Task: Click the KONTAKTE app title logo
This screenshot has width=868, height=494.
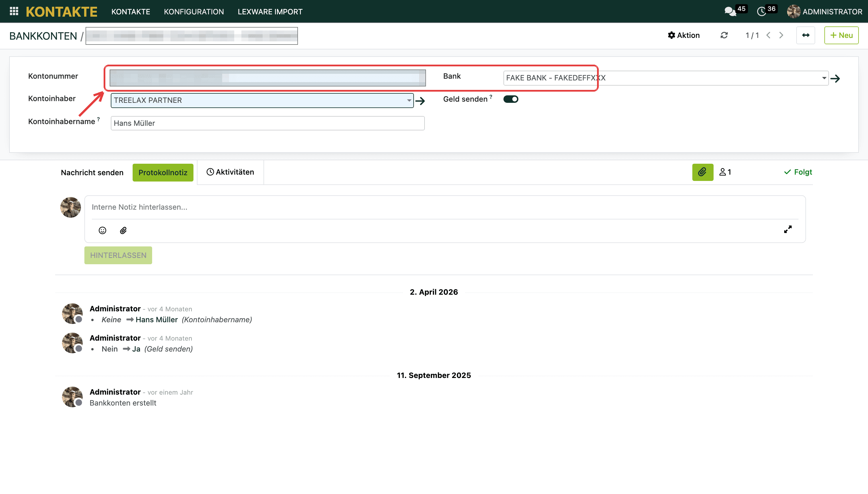Action: coord(62,12)
